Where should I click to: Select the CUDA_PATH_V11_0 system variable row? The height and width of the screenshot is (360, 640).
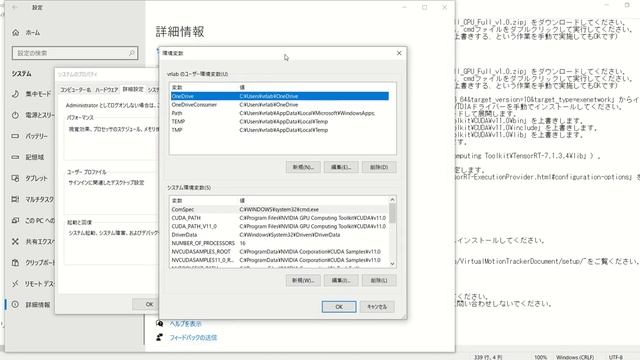(x=280, y=226)
